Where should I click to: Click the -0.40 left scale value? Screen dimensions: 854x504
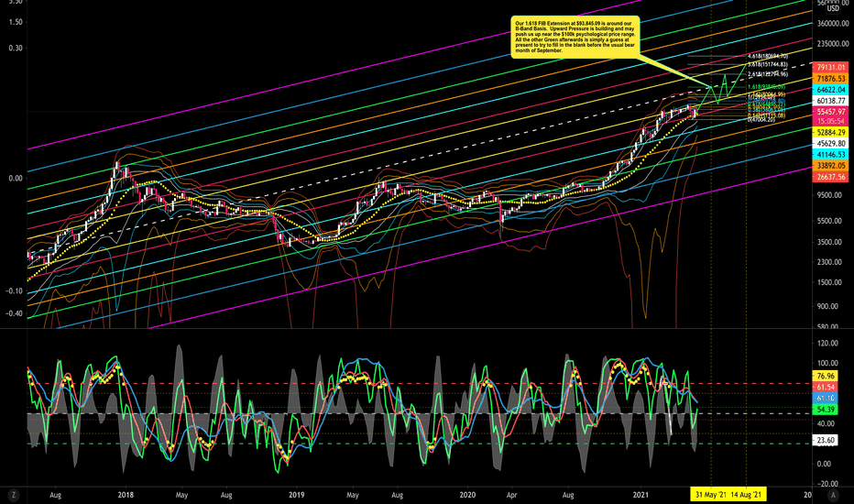pyautogui.click(x=14, y=313)
